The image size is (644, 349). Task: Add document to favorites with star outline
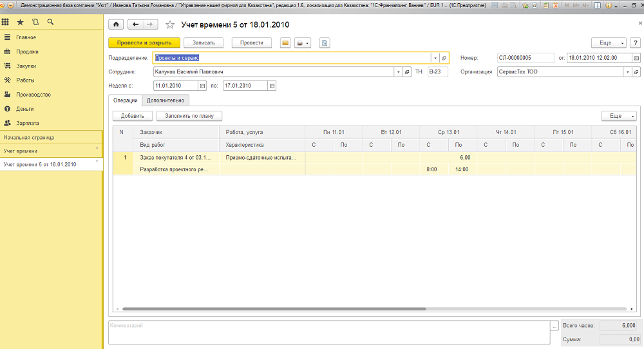click(170, 25)
